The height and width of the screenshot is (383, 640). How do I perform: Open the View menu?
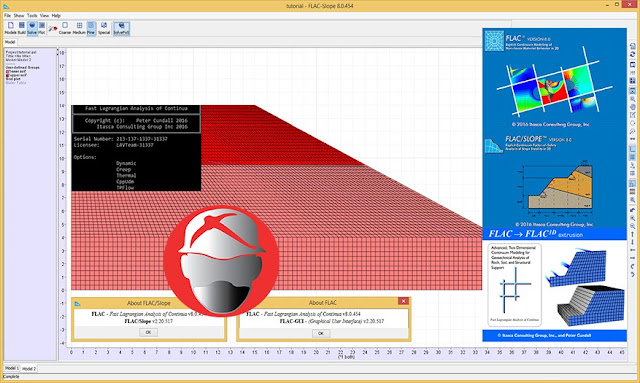click(44, 16)
